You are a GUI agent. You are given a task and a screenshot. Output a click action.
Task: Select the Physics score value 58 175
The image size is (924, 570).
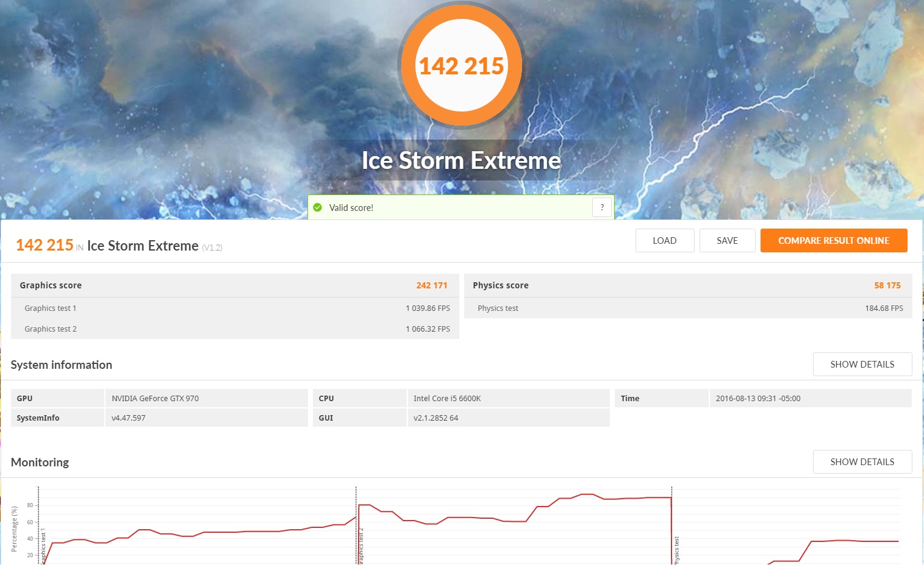887,285
